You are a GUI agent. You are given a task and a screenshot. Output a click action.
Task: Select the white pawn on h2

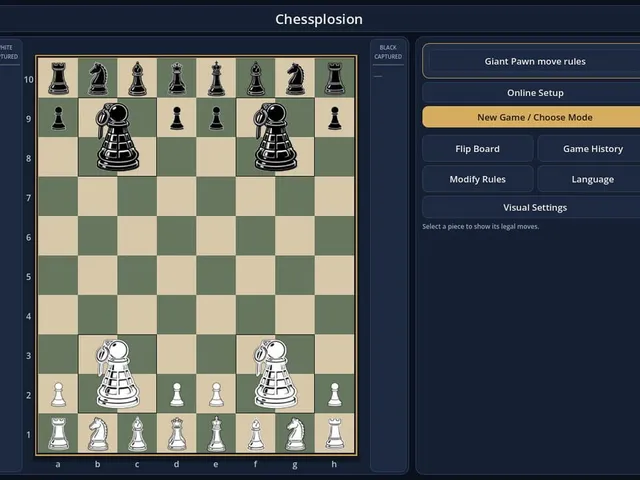(335, 394)
